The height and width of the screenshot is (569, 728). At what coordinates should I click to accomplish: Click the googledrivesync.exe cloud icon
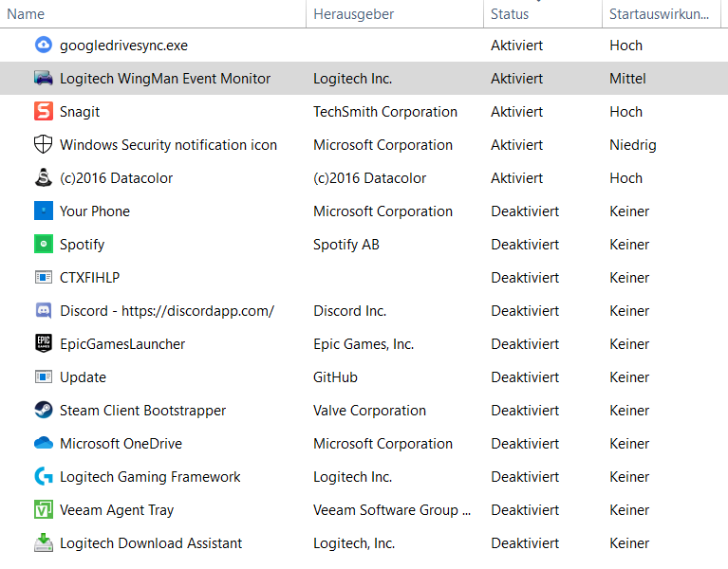point(43,45)
